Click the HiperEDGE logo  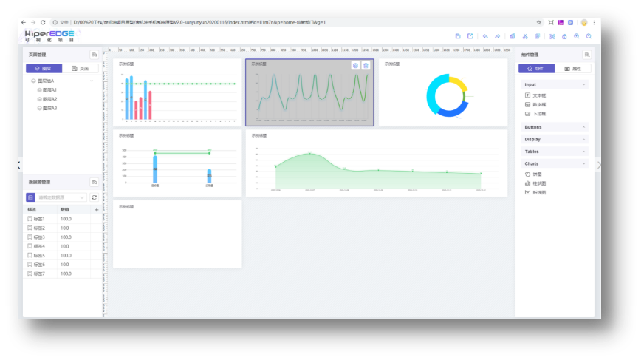[x=49, y=35]
